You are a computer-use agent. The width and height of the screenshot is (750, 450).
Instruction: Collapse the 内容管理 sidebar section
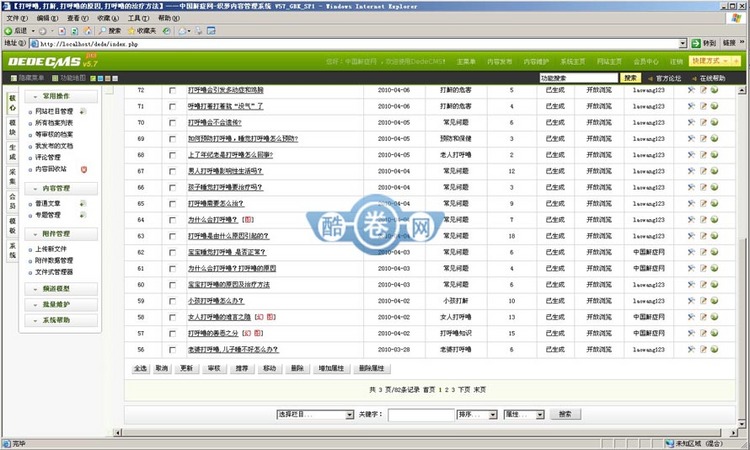tap(61, 188)
